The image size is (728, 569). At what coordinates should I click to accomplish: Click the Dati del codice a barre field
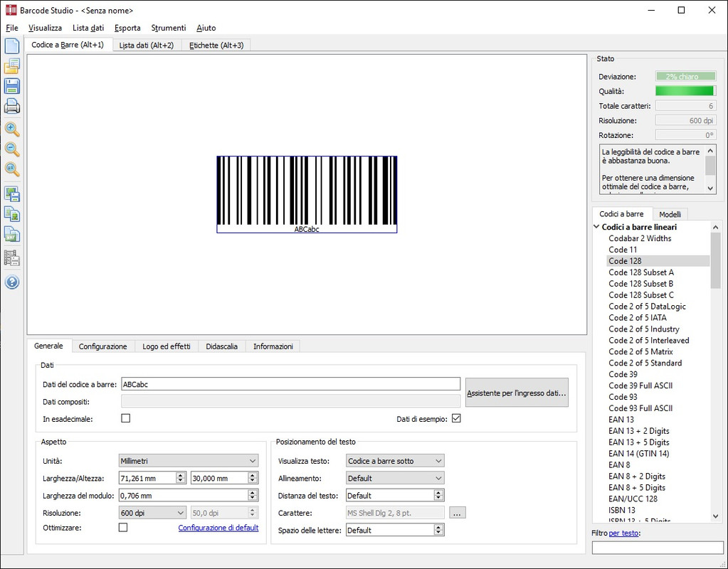pos(290,384)
